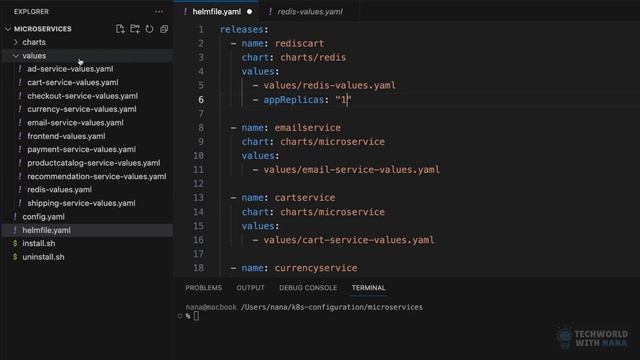640x360 pixels.
Task: Open shipping-service-values.yaml
Action: click(81, 203)
